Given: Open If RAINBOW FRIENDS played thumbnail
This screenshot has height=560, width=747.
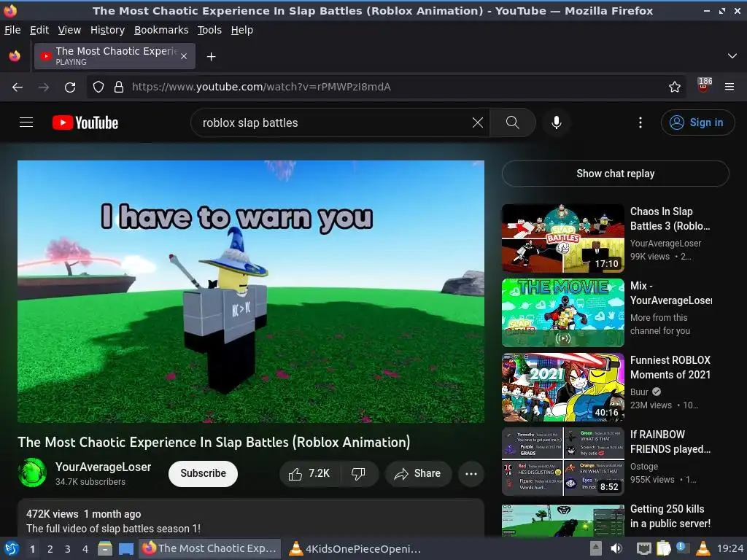Looking at the screenshot, I should (x=562, y=462).
